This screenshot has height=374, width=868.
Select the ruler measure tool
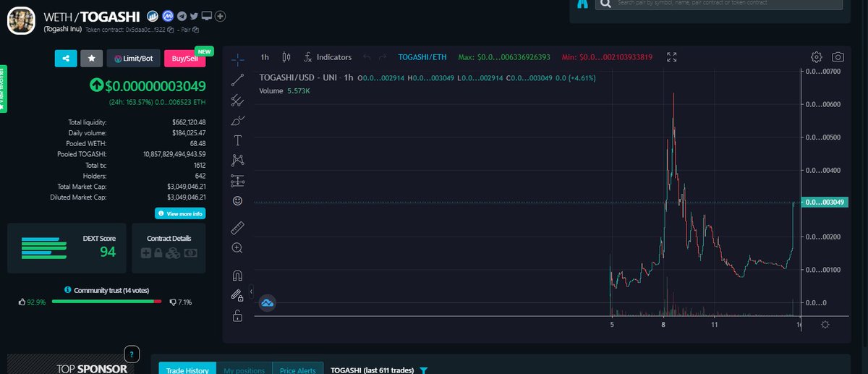tap(237, 229)
